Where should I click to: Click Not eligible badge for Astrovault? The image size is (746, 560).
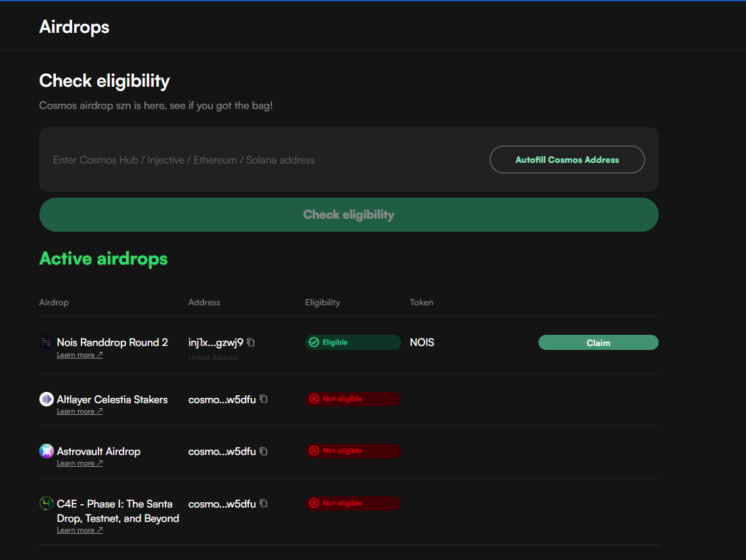[353, 450]
